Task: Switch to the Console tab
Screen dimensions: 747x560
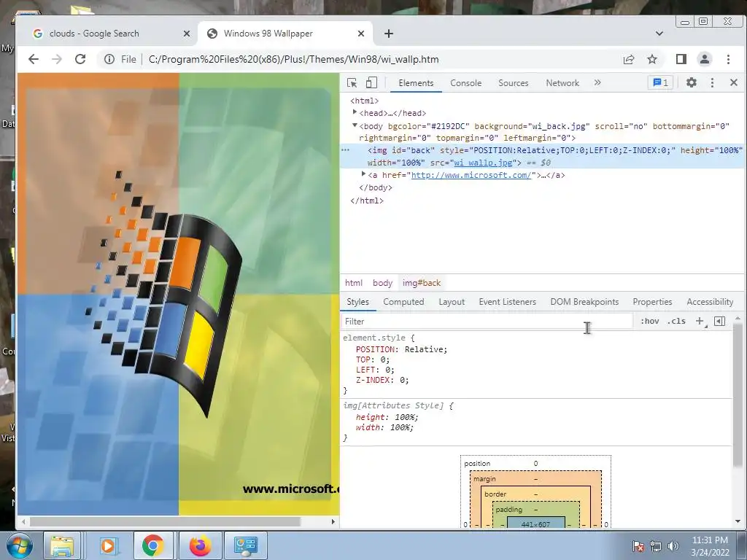Action: [x=465, y=83]
